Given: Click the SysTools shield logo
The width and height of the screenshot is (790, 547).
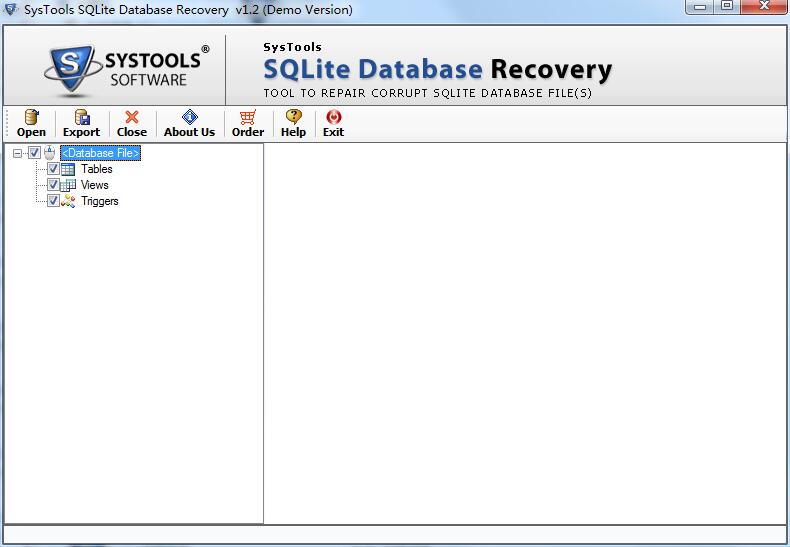Looking at the screenshot, I should click(x=74, y=68).
